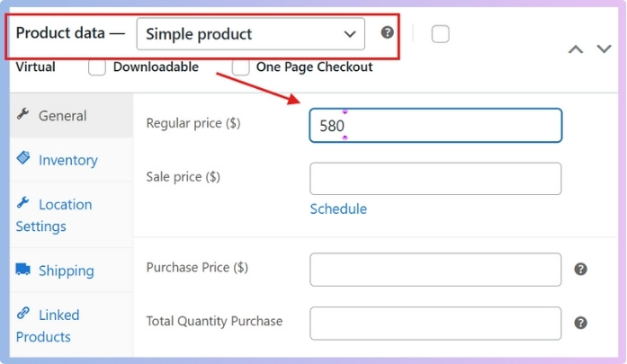Viewport: 627px width, 364px height.
Task: Click help icon beside Purchase Price field
Action: [x=581, y=269]
